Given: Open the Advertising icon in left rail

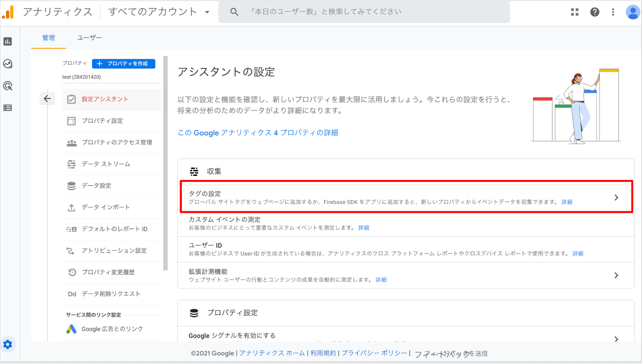Looking at the screenshot, I should (8, 86).
